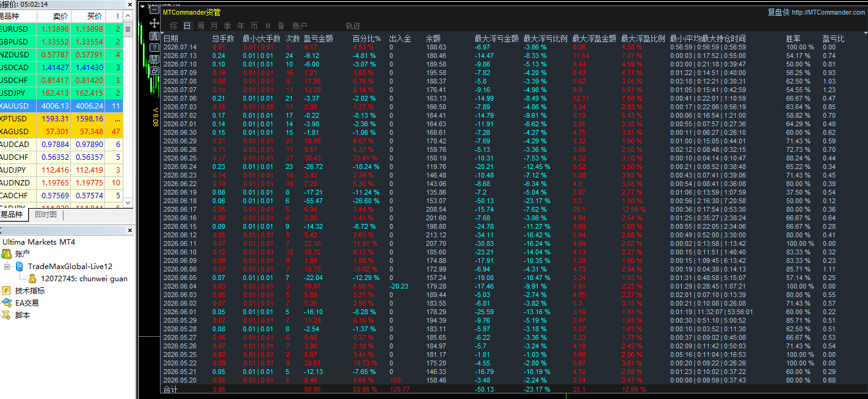868x399 pixels.
Task: Select the 综 summary tab
Action: click(x=174, y=26)
